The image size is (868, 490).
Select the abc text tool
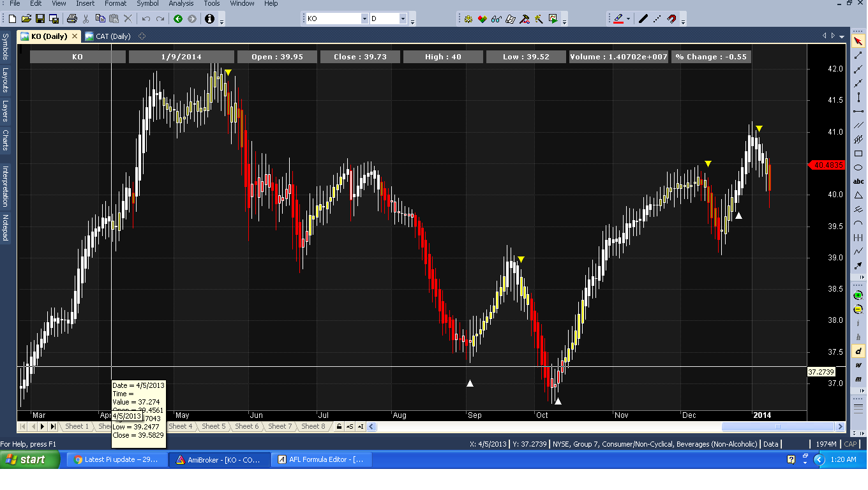tap(858, 182)
